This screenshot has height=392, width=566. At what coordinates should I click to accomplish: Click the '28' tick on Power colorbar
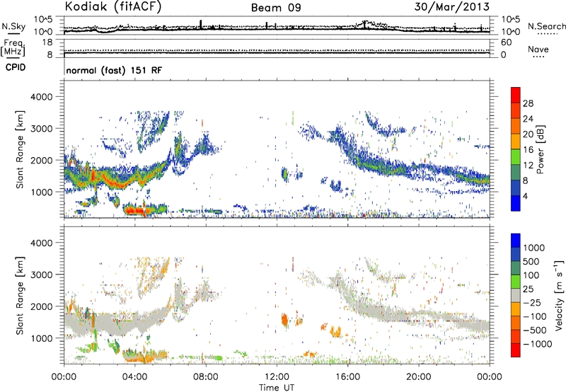tap(528, 103)
